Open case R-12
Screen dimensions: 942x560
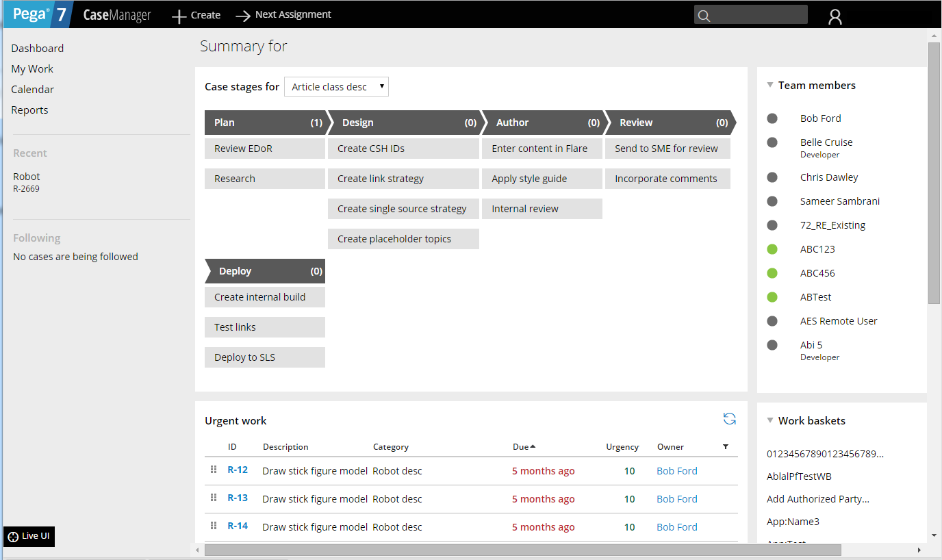coord(237,470)
